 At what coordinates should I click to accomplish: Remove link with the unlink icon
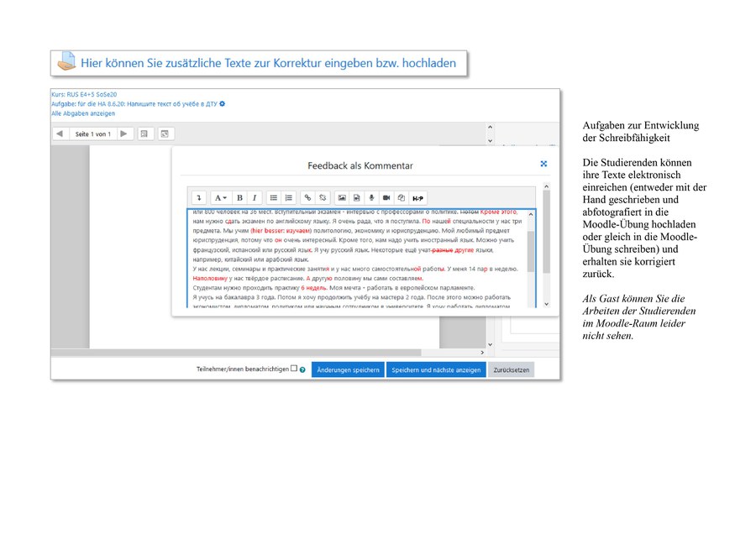323,198
